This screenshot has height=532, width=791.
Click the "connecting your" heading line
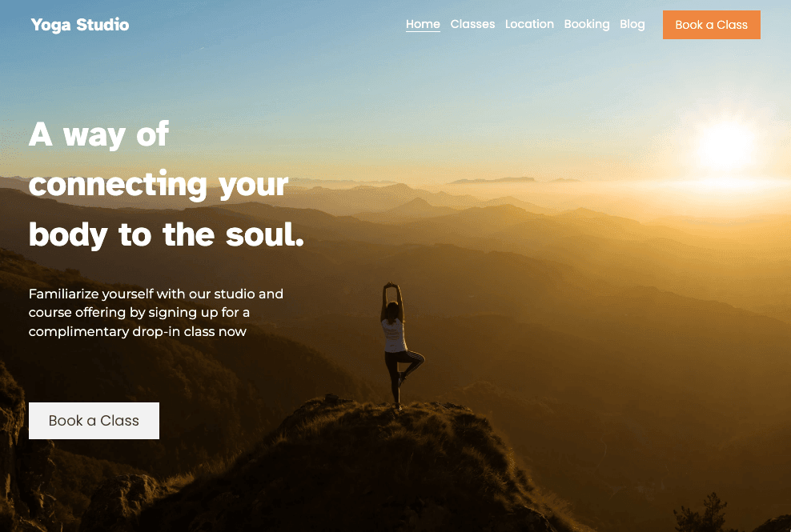click(159, 185)
